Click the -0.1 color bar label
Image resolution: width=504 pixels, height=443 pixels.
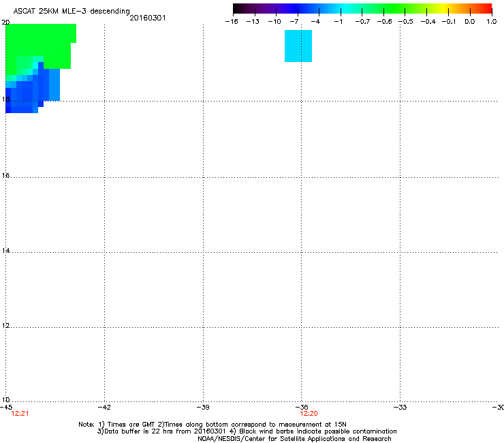point(449,22)
